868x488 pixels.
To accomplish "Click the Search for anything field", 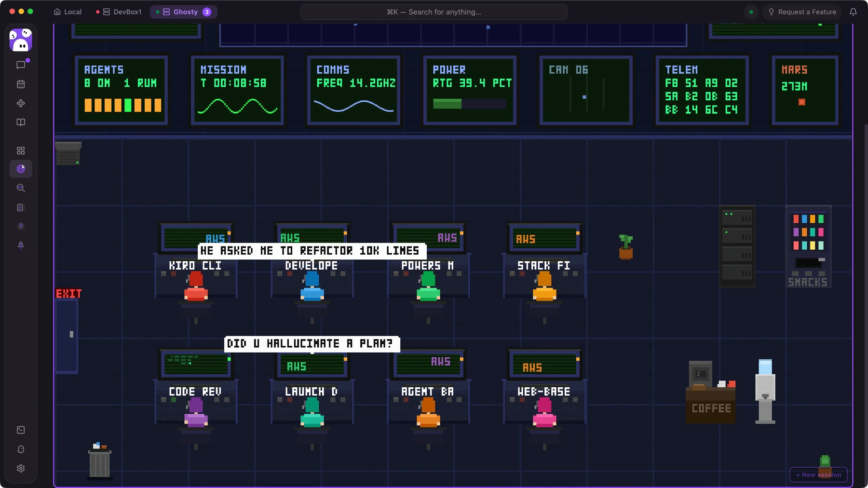I will click(x=434, y=12).
